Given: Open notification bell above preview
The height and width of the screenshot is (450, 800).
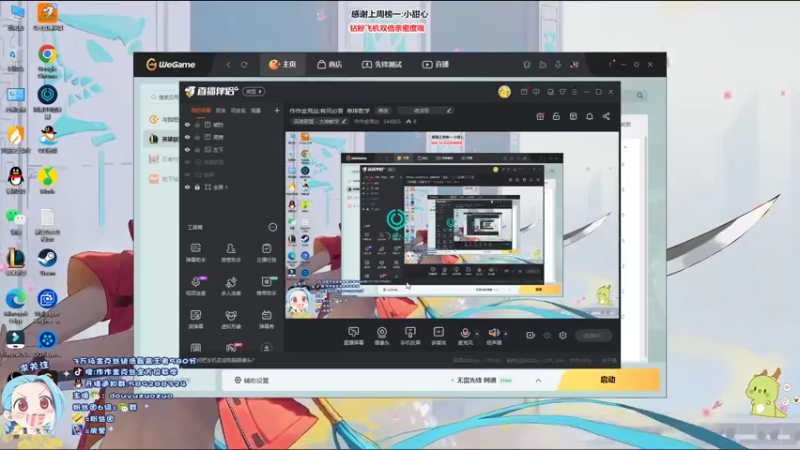Looking at the screenshot, I should tap(589, 116).
